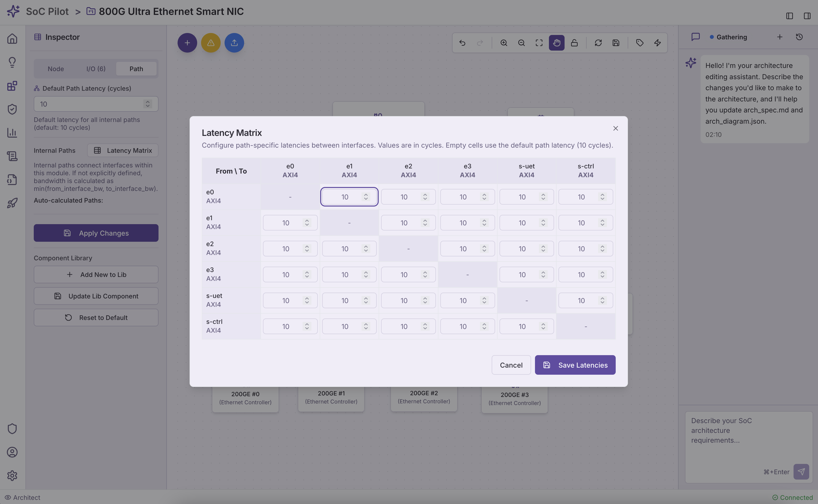Click the blue upload export button

[234, 43]
